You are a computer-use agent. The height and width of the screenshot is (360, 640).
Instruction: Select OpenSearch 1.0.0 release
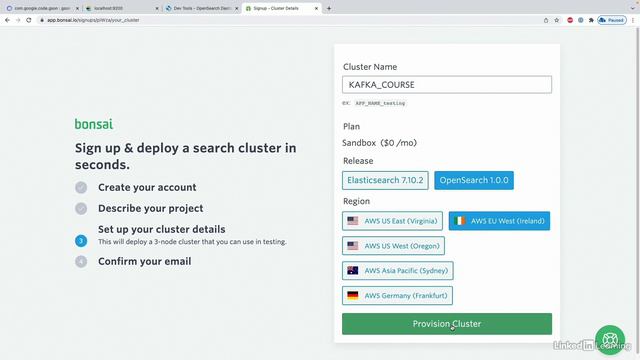(474, 180)
